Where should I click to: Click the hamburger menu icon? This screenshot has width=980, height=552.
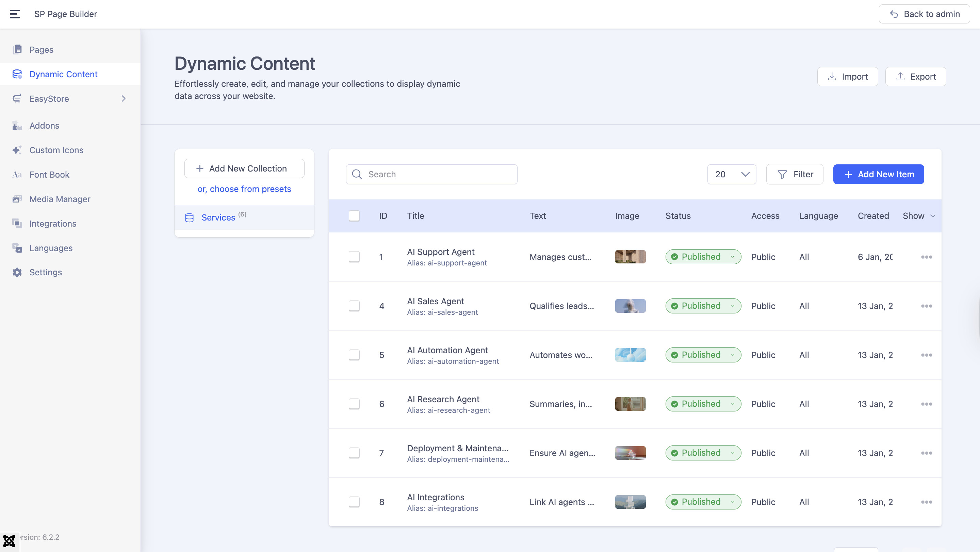tap(14, 14)
